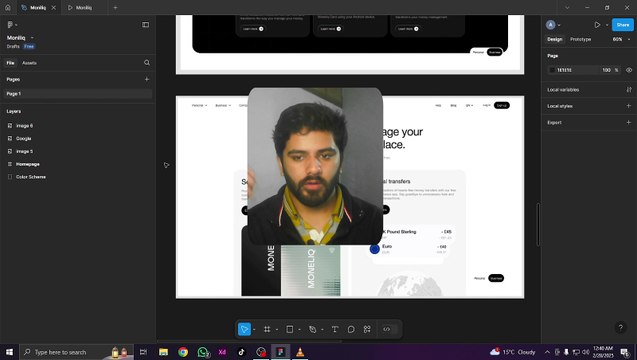This screenshot has width=637, height=360.
Task: Expand the shape tools dropdown
Action: [299, 330]
